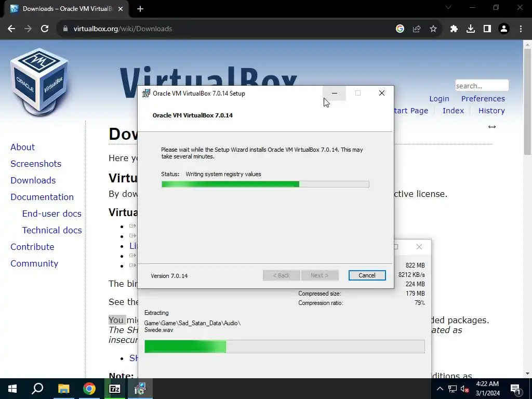Open network status tray icon

pyautogui.click(x=453, y=389)
